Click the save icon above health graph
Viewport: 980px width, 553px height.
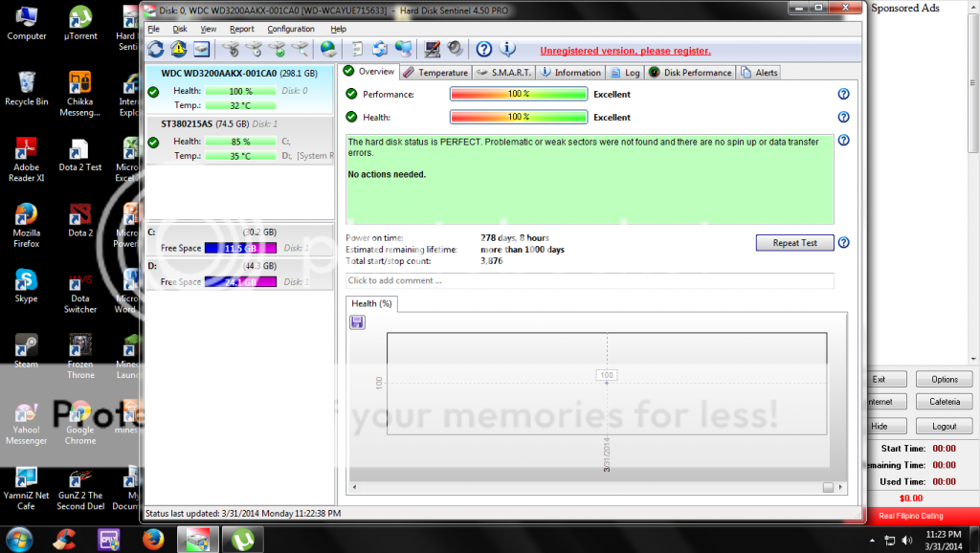(357, 322)
